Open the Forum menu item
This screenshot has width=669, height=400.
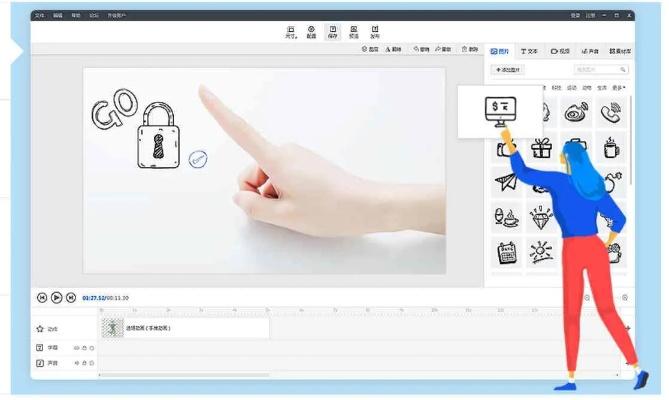94,15
